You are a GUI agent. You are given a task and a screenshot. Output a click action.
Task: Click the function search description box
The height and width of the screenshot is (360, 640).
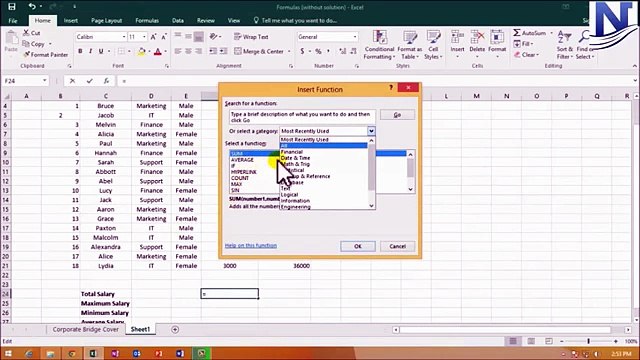point(302,117)
